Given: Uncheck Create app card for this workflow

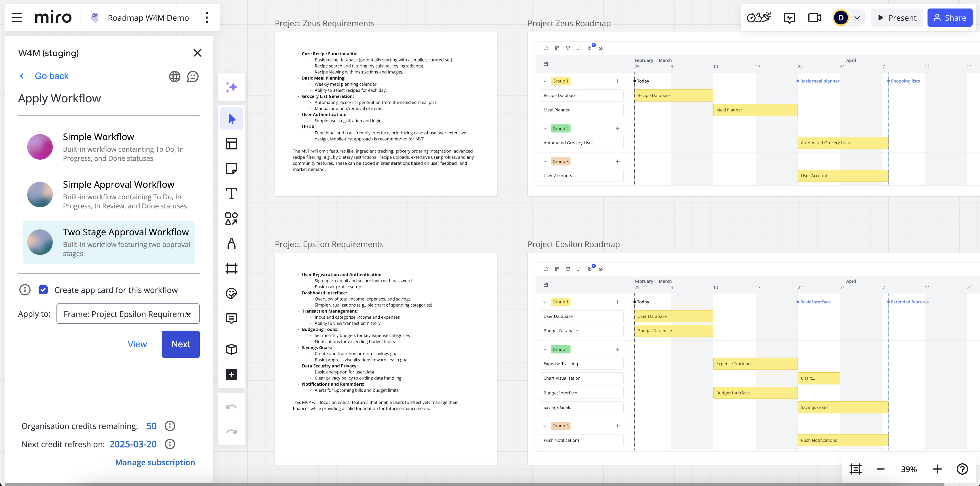Looking at the screenshot, I should pyautogui.click(x=43, y=290).
